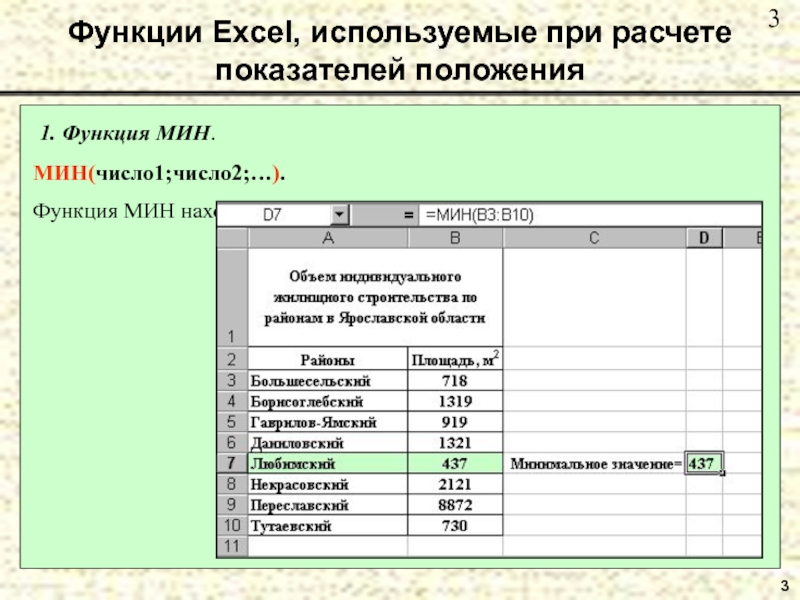Click cell 'Некрасовский'
The height and width of the screenshot is (600, 800).
click(328, 484)
